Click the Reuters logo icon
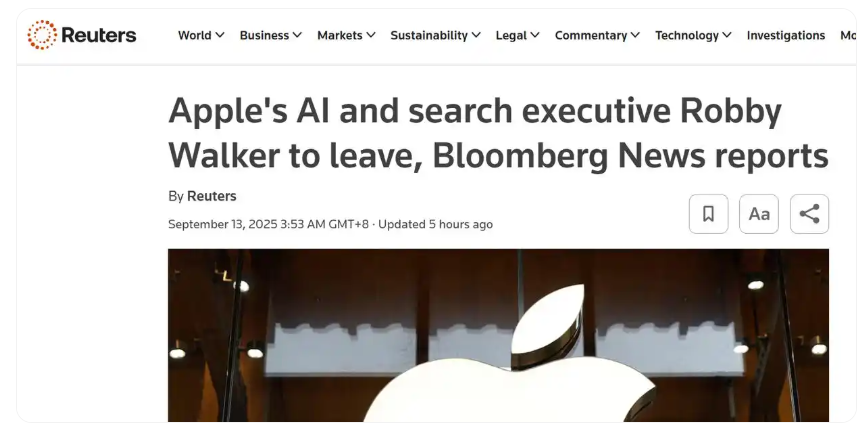The width and height of the screenshot is (864, 429). point(42,35)
